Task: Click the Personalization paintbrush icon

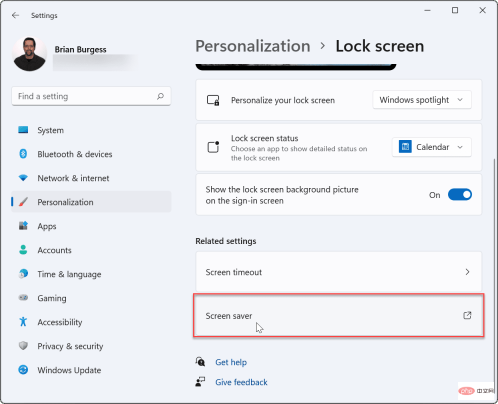Action: tap(23, 202)
